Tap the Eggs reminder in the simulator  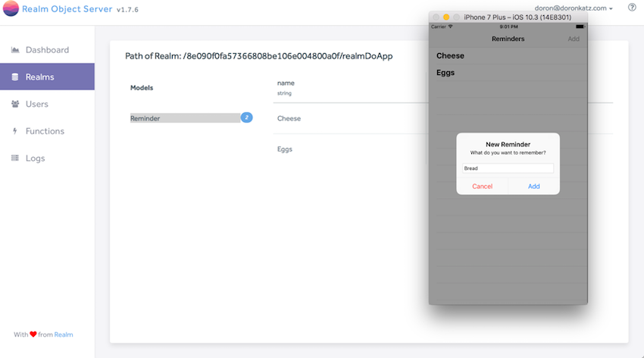[x=508, y=73]
